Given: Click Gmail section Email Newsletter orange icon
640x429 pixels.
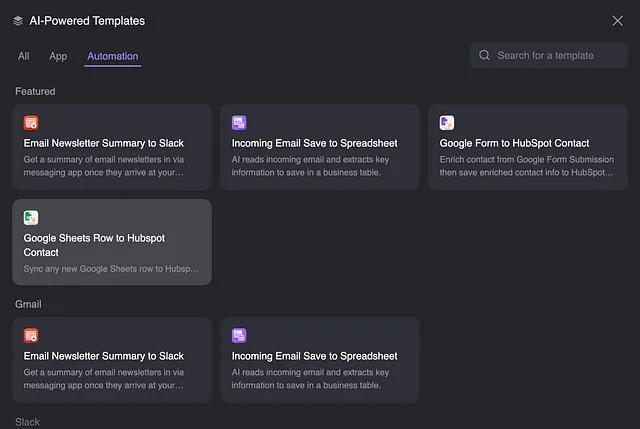Looking at the screenshot, I should pos(31,336).
